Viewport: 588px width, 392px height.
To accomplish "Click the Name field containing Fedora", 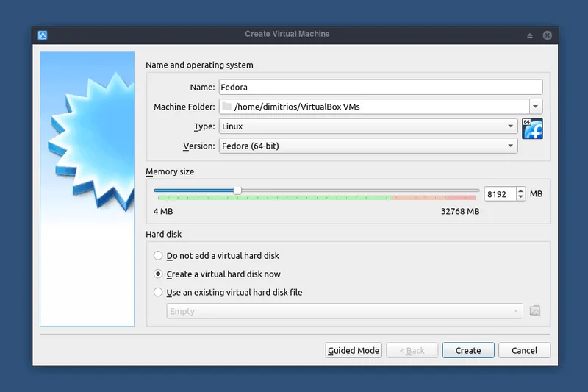I will tap(380, 87).
